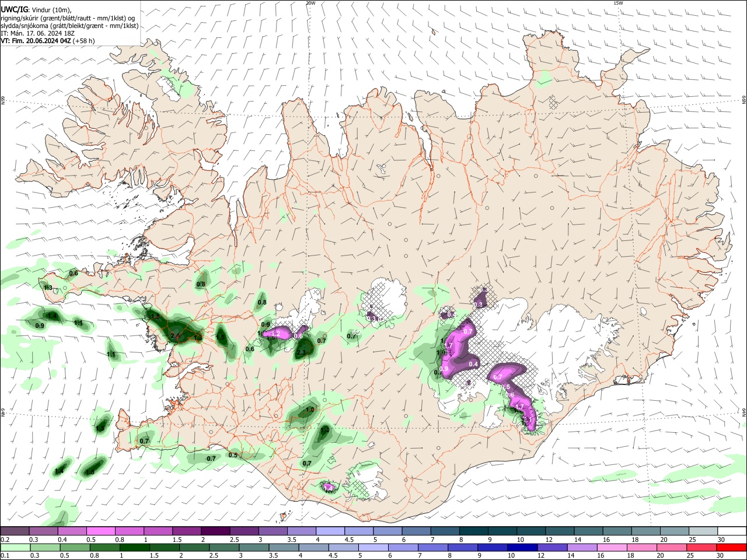Image resolution: width=747 pixels, height=560 pixels.
Task: Click the white swatch at snow value 30
Action: point(732,531)
